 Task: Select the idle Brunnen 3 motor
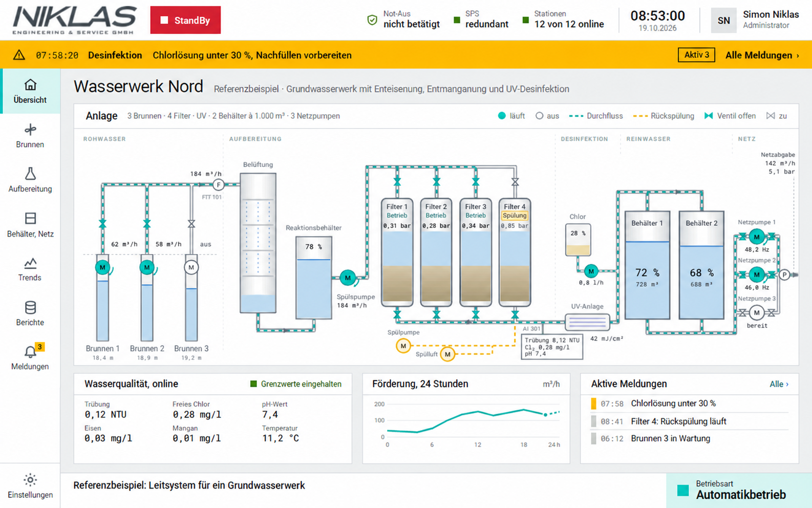pos(191,267)
